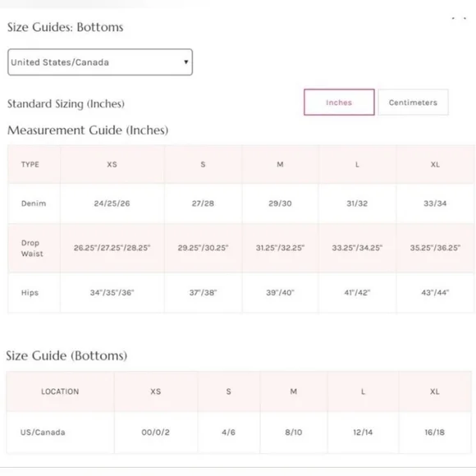Select the Denim 29/30 cell
The image size is (476, 476).
click(280, 204)
